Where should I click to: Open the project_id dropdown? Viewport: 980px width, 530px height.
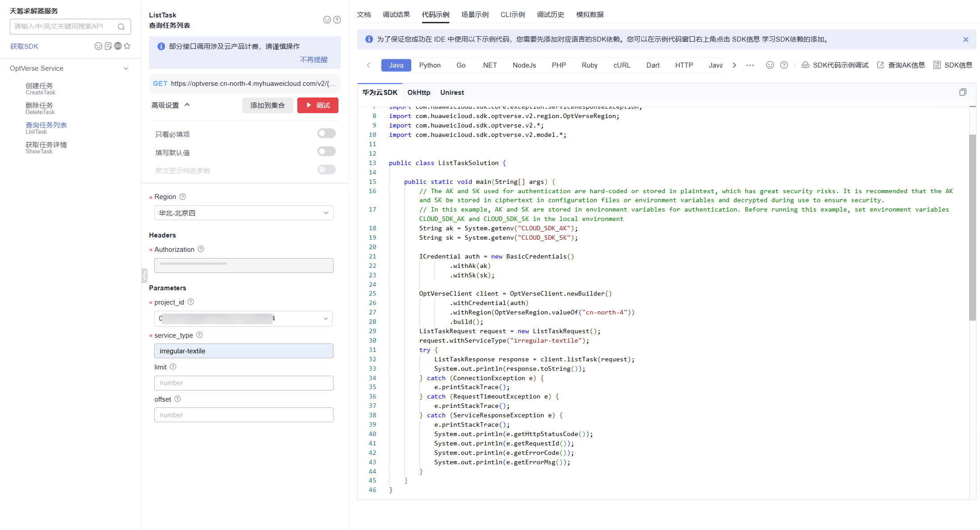pyautogui.click(x=243, y=318)
